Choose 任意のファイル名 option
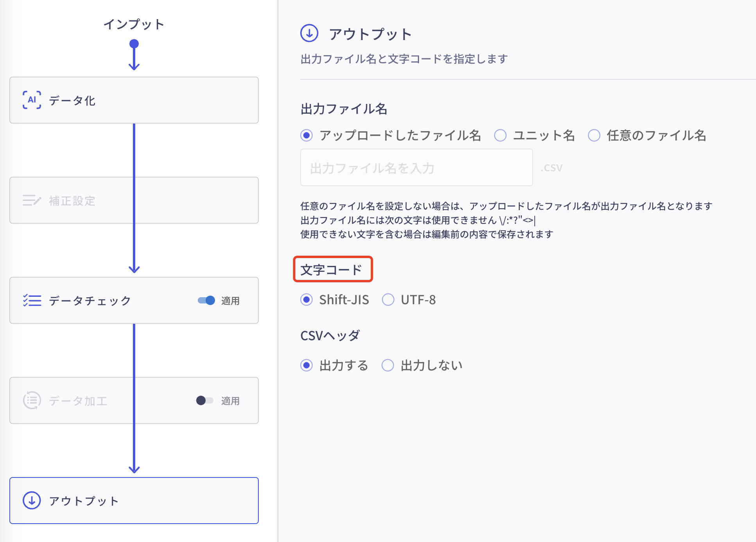Viewport: 756px width, 542px height. point(594,136)
